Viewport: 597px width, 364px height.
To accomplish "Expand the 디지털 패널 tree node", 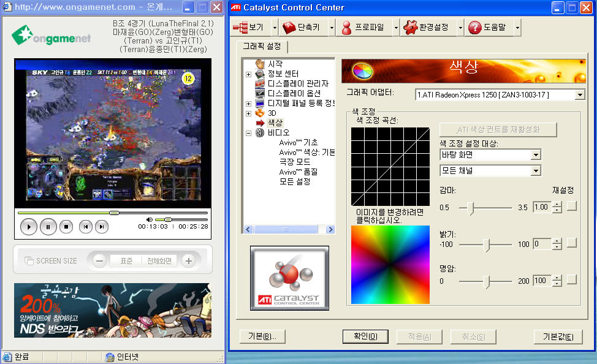I will 249,104.
